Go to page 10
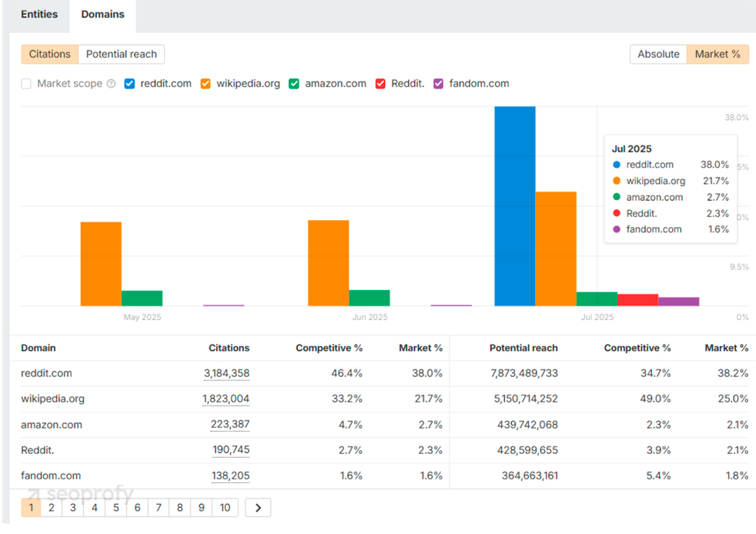 coord(225,508)
